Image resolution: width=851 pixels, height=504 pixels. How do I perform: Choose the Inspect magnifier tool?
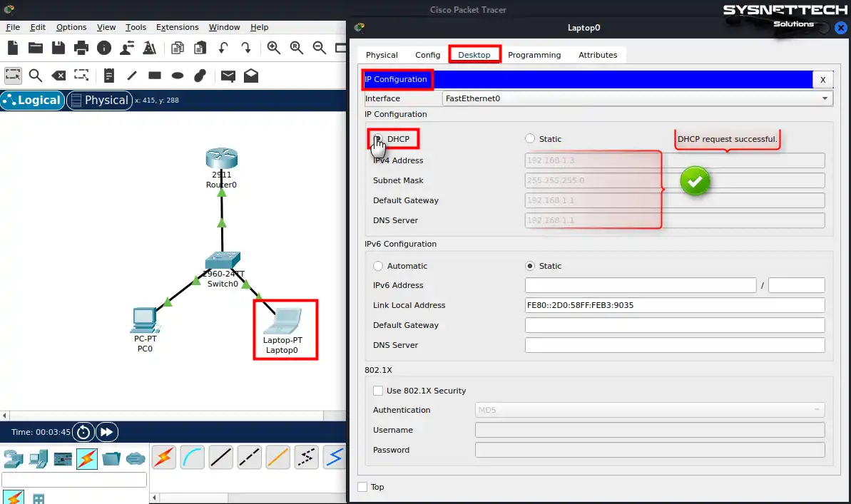pos(36,76)
